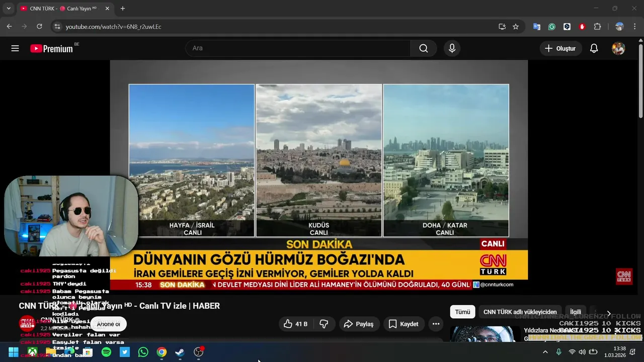
Task: Open the Yıldızlara recommended video thumbnail
Action: pyautogui.click(x=485, y=334)
